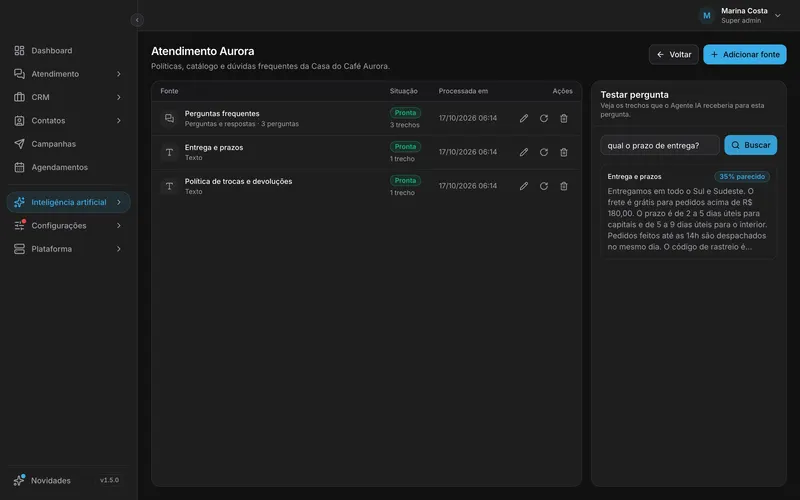
Task: Click the CRM briefcase icon
Action: pyautogui.click(x=19, y=97)
